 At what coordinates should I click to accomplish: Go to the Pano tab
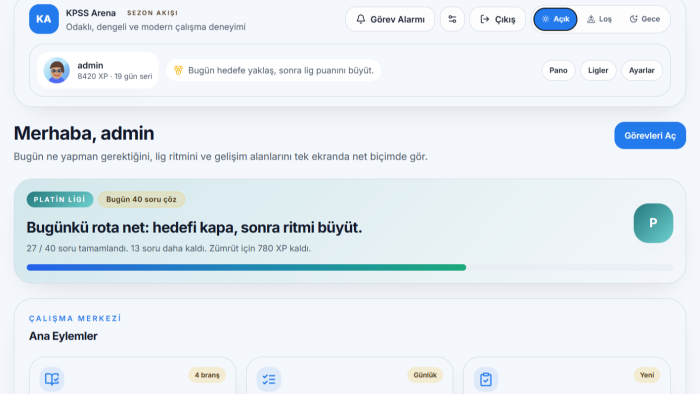558,71
